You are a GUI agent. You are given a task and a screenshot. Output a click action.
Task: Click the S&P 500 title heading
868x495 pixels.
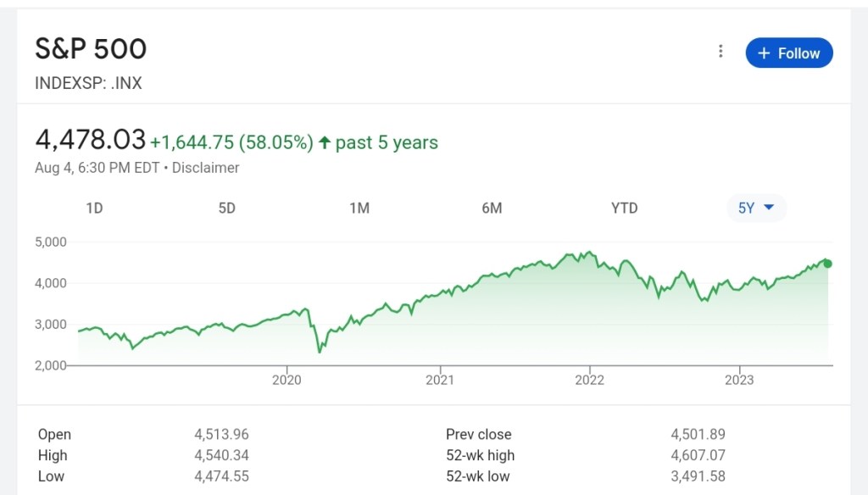click(x=91, y=49)
